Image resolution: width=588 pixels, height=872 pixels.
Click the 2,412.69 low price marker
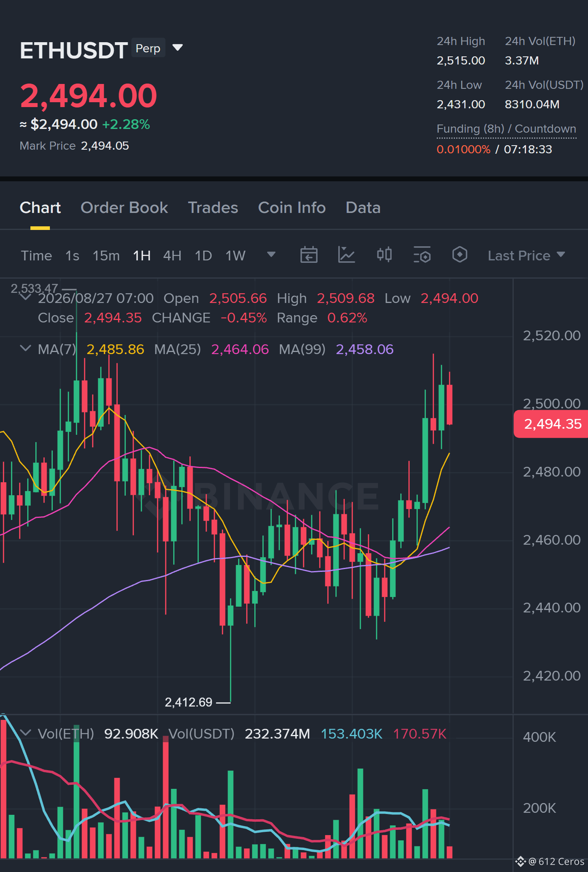(x=189, y=702)
